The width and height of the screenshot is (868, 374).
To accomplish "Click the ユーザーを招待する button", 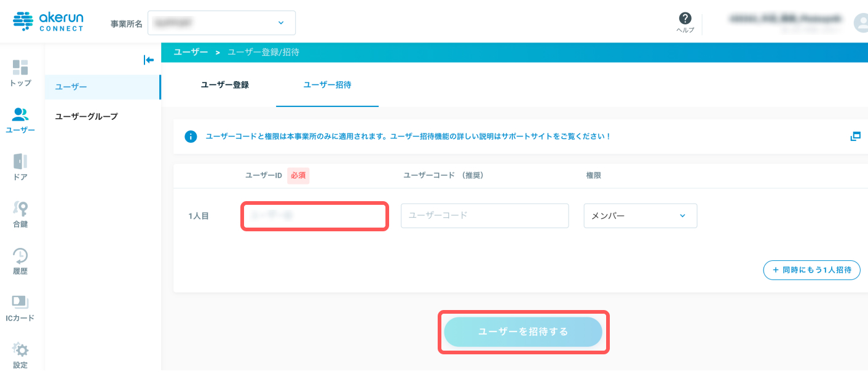I will point(523,332).
